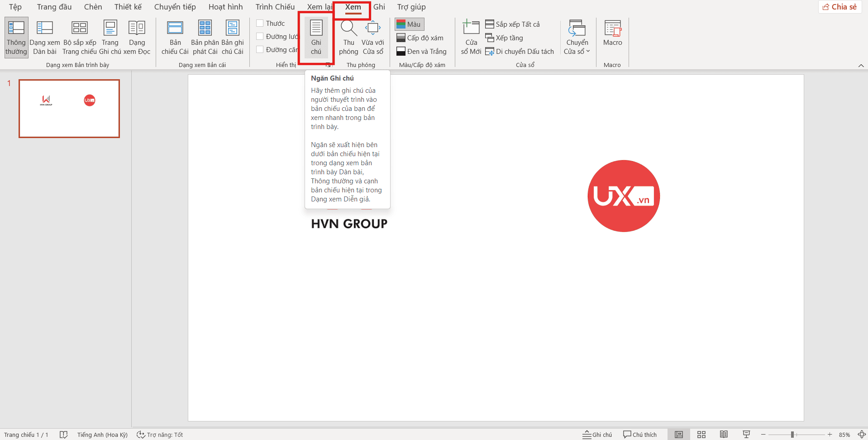Screen dimensions: 868x440
Task: Click the Chia sẻ button
Action: click(x=839, y=6)
